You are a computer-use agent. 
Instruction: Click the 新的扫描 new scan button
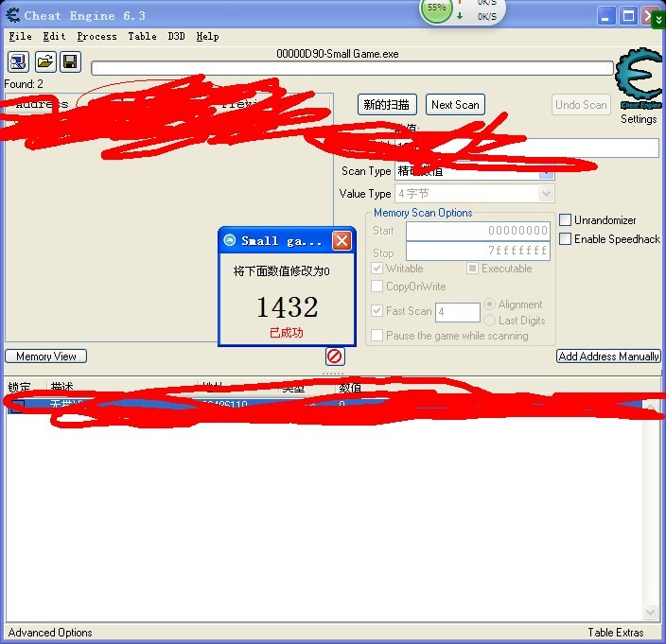387,105
